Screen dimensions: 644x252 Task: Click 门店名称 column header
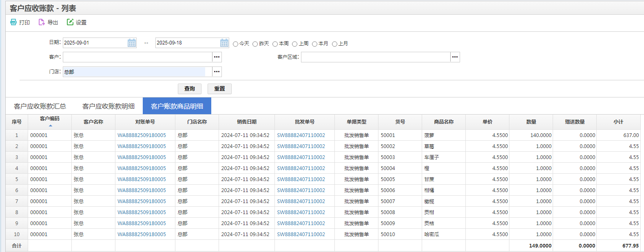(197, 122)
